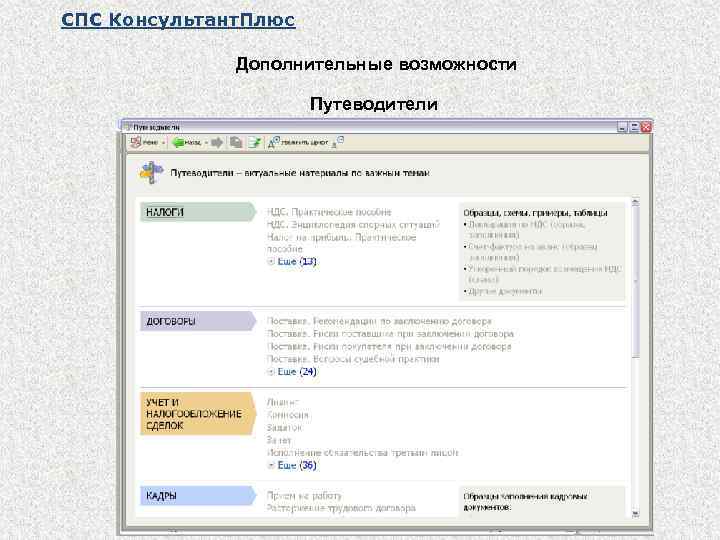Open Поставка. Риски поставщика link
The image size is (720, 540).
click(390, 334)
